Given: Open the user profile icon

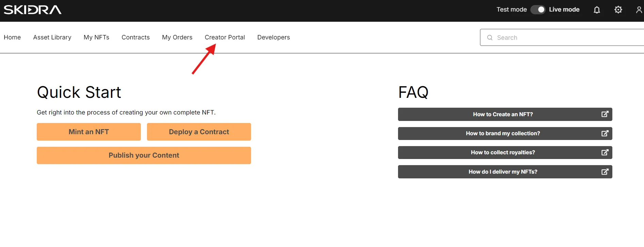Looking at the screenshot, I should click(639, 10).
